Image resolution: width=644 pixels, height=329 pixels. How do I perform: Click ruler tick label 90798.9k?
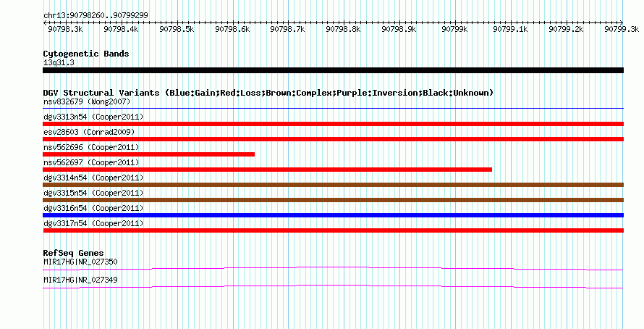click(399, 29)
